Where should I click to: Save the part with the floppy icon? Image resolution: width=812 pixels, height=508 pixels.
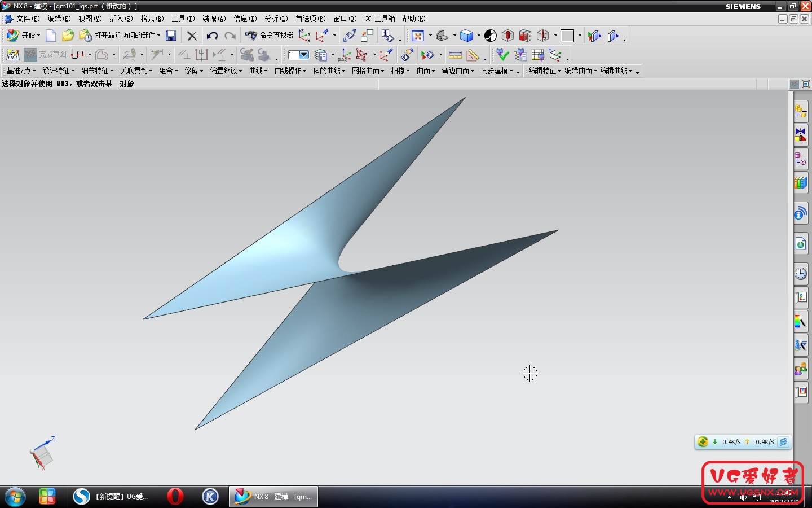(x=171, y=36)
